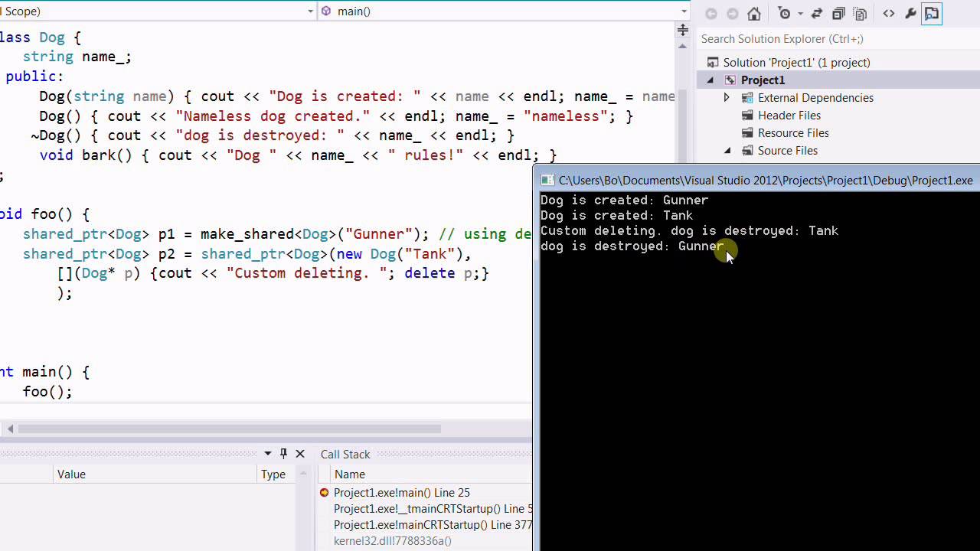This screenshot has width=980, height=551.
Task: Select Project1.exe!main() Line 25 frame
Action: point(402,493)
